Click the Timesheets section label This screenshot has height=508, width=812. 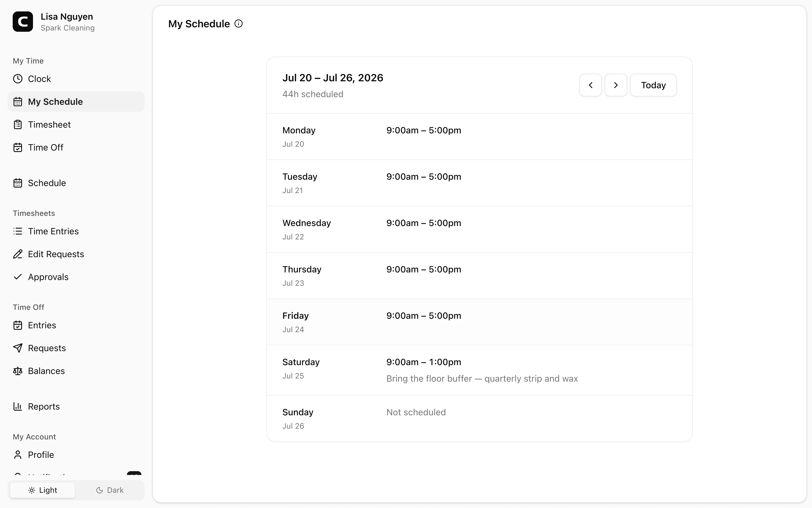point(34,213)
